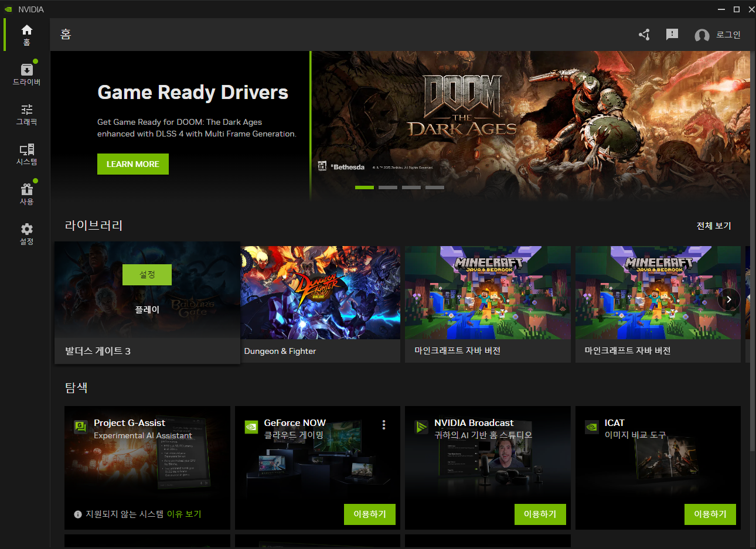The height and width of the screenshot is (549, 756).
Task: Open the first 마인크래프트 자바 버전 thumbnail
Action: pos(488,292)
